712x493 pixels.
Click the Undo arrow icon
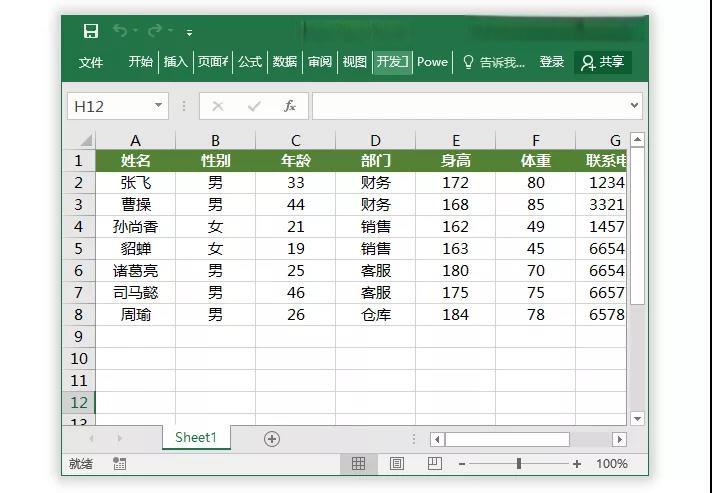click(121, 31)
